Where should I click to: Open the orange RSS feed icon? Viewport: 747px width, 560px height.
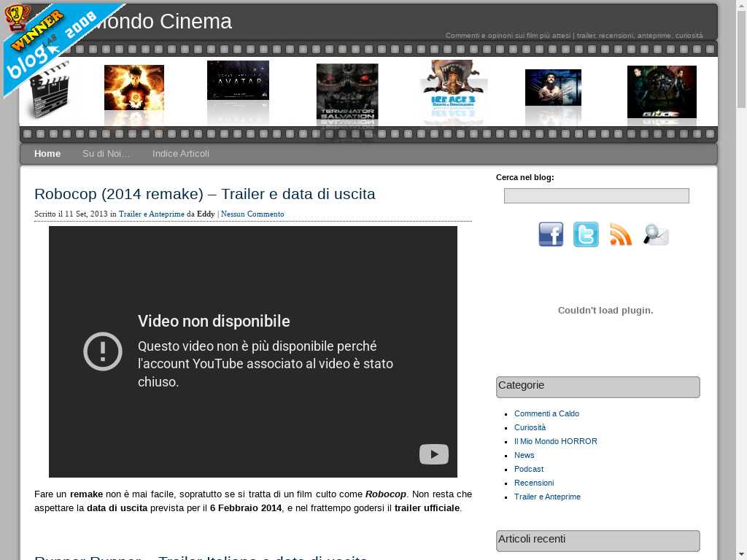tap(621, 235)
